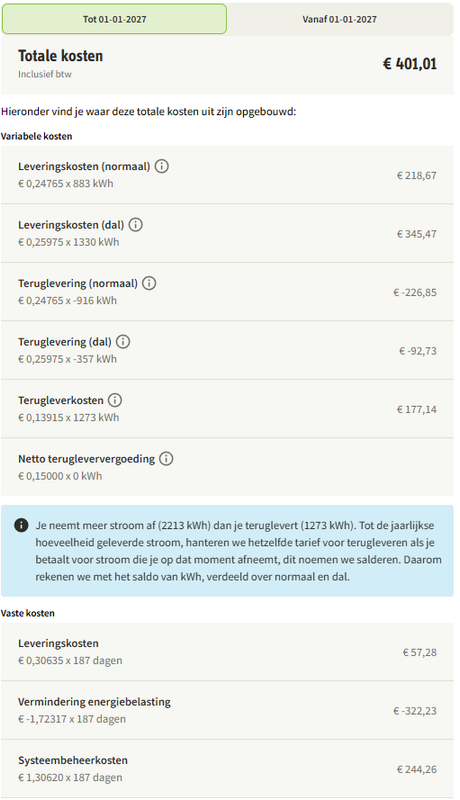Open info icon next to Leveringskosten (dal)
This screenshot has height=800, width=460.
coord(136,224)
